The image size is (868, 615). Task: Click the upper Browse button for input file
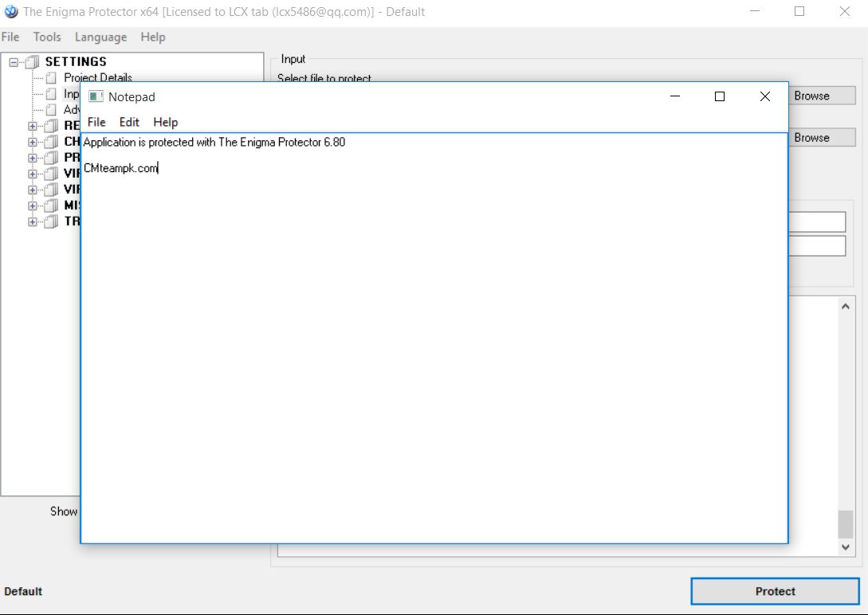tap(822, 96)
